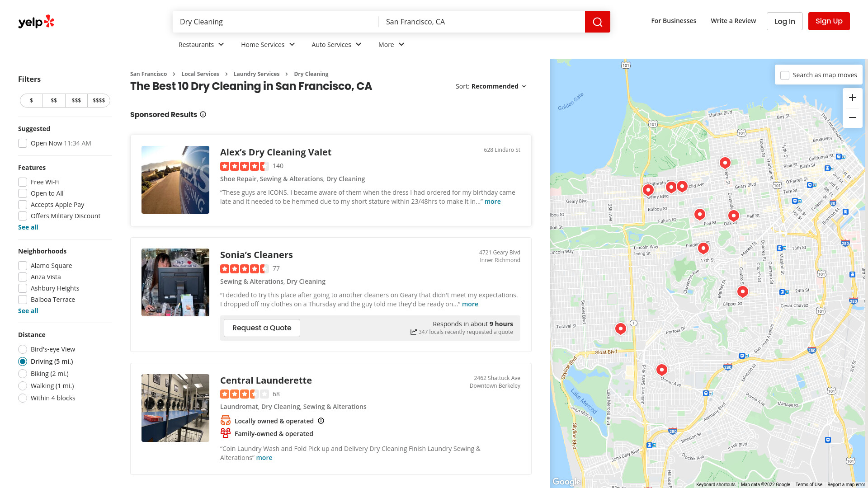Select the $$ price filter

[54, 100]
